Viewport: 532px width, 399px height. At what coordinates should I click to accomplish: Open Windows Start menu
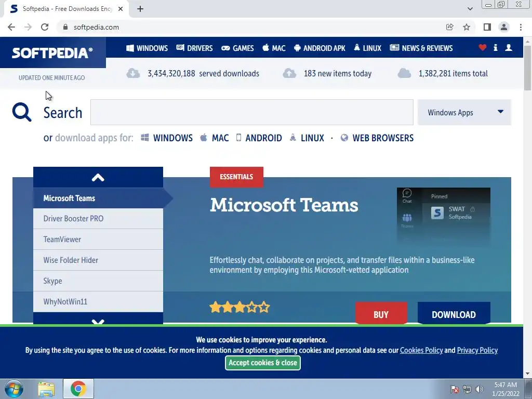pyautogui.click(x=14, y=389)
